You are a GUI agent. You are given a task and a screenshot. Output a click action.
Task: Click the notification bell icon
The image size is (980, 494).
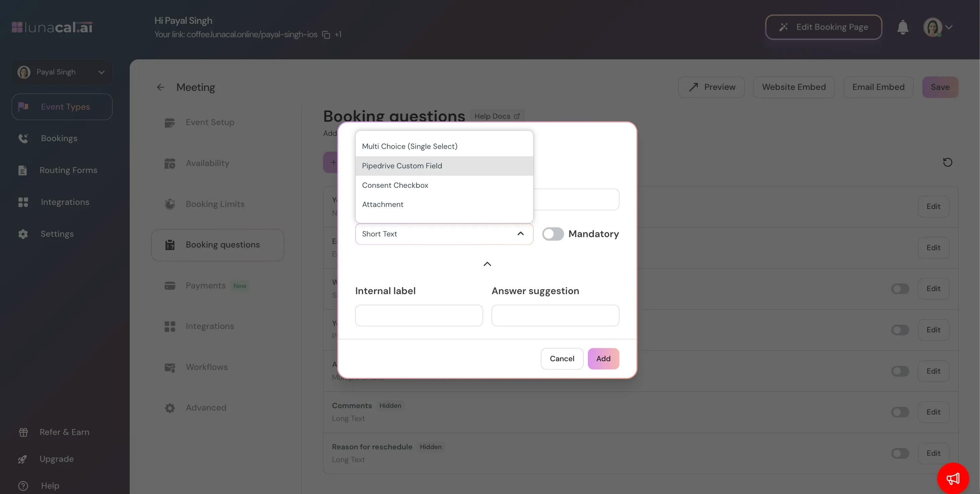[x=902, y=28]
